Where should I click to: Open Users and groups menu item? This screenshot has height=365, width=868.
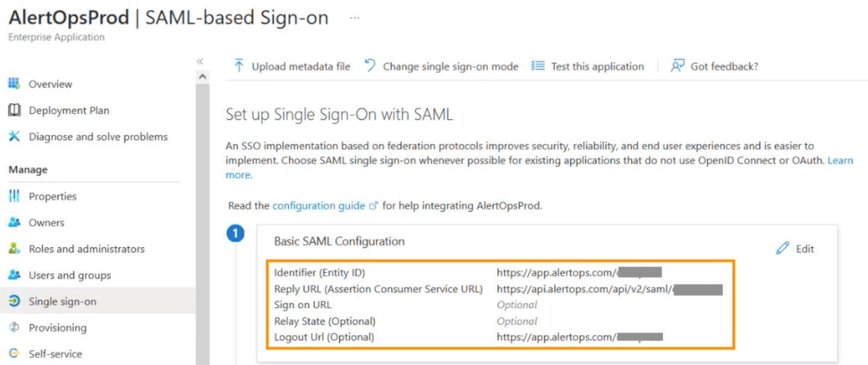[69, 275]
